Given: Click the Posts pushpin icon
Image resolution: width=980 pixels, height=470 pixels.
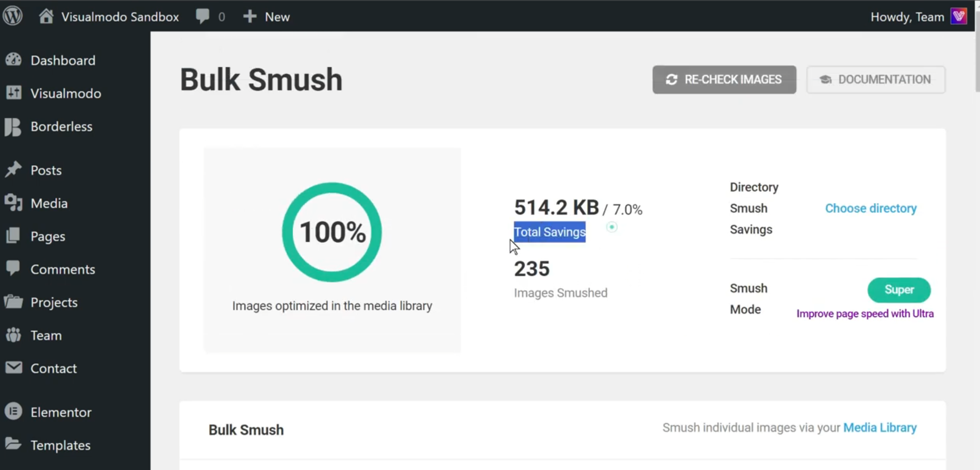Looking at the screenshot, I should pos(13,170).
